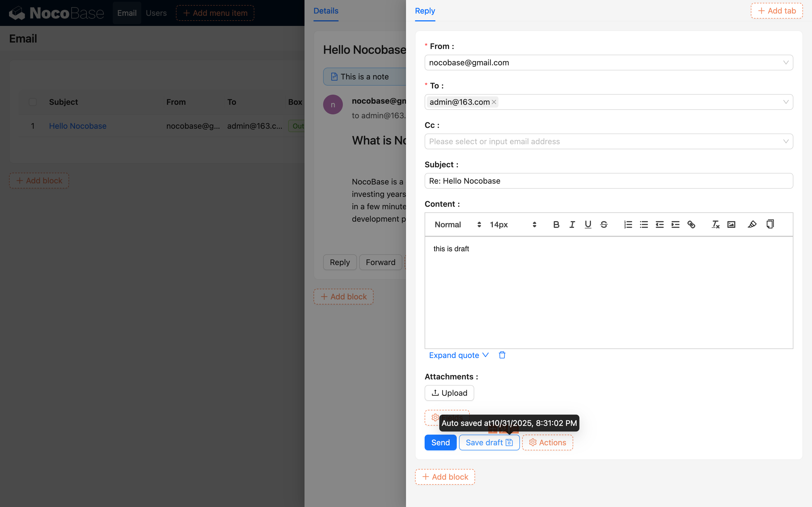Viewport: 812px width, 507px height.
Task: Toggle underline formatting
Action: (588, 225)
